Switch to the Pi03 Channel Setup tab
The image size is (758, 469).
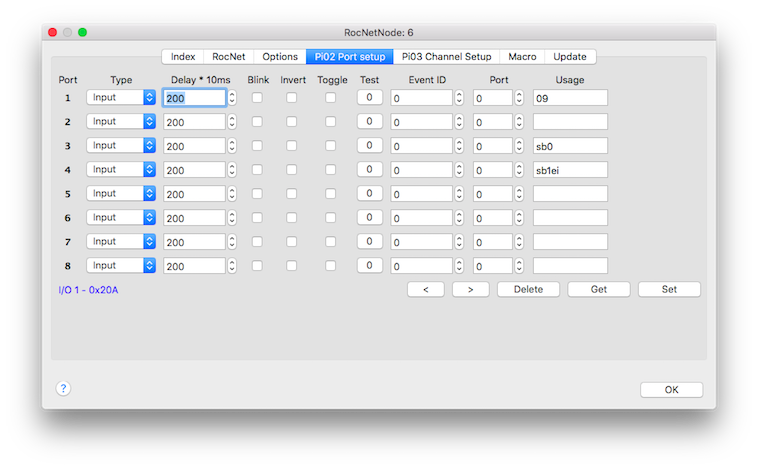coord(446,57)
